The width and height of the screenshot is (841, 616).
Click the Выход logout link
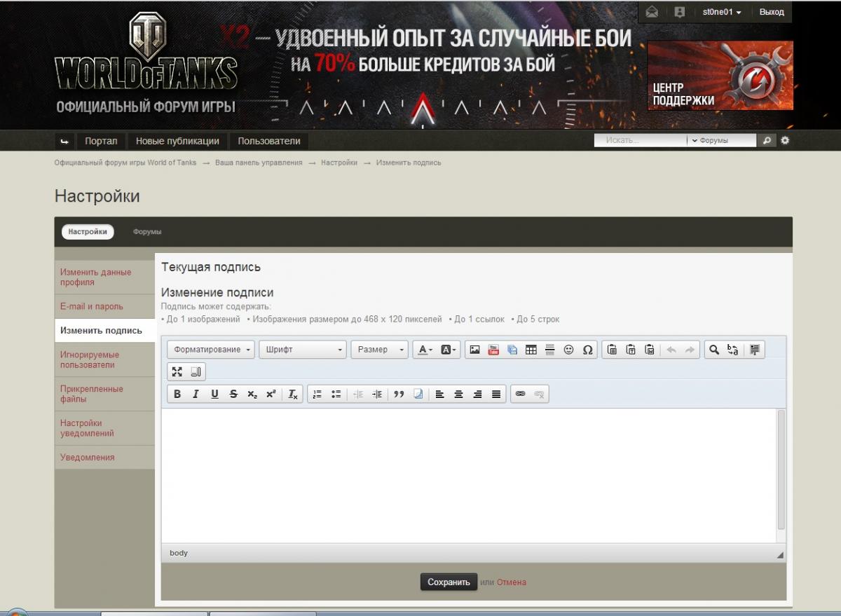(x=772, y=12)
